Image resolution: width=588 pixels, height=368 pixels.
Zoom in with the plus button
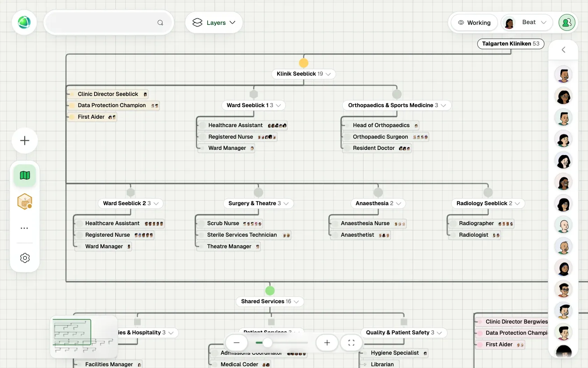[327, 343]
